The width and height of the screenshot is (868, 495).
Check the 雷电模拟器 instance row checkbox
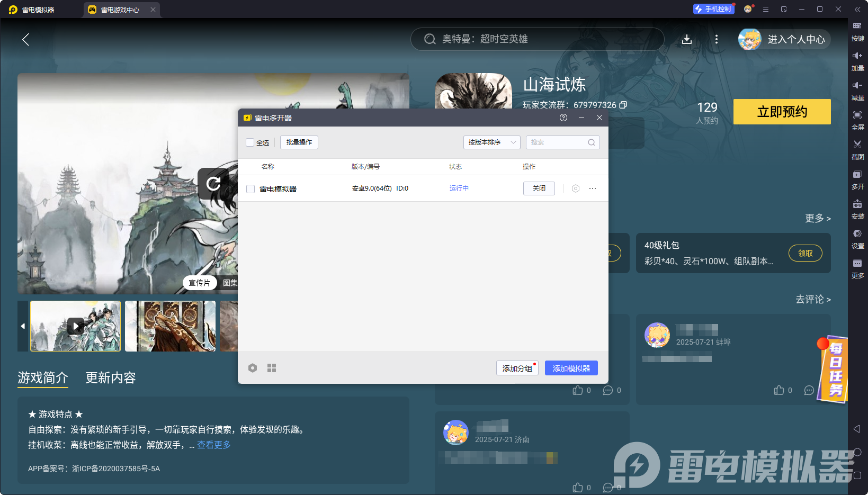pos(250,189)
